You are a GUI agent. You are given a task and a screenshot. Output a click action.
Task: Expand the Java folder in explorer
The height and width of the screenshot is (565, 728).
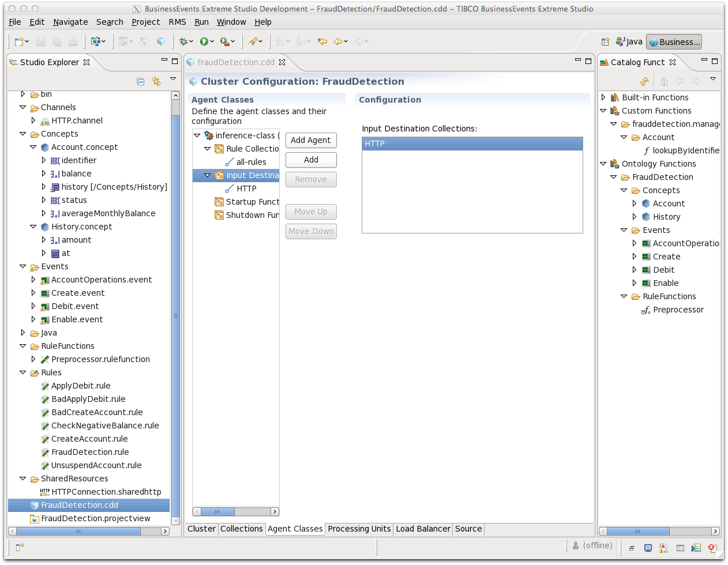(22, 333)
